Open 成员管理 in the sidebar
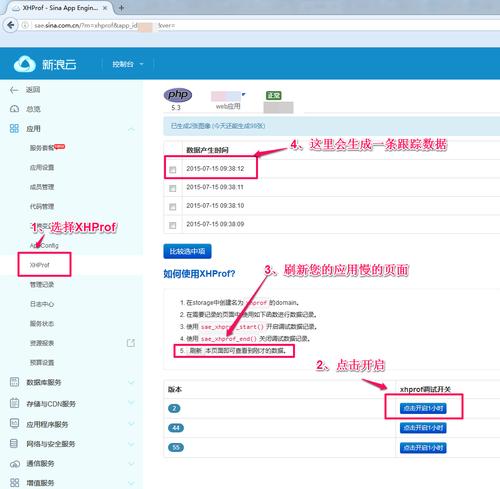 (x=42, y=187)
